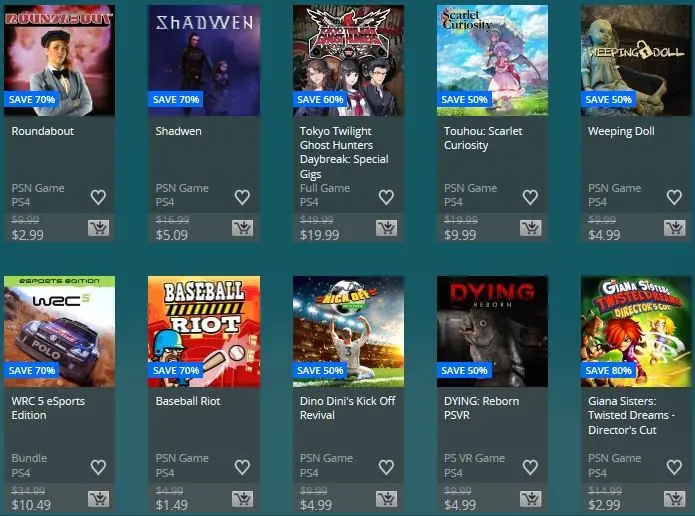
Task: Add Baseball Riot to cart
Action: [242, 499]
